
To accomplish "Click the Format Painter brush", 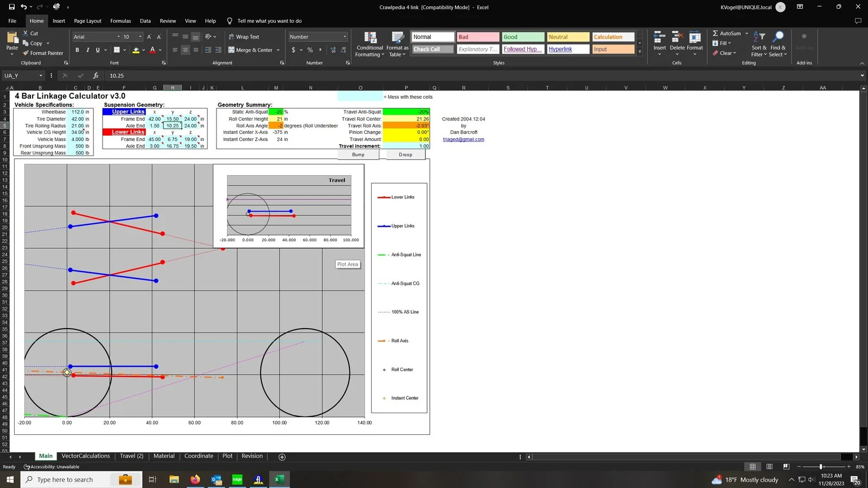I will (25, 53).
